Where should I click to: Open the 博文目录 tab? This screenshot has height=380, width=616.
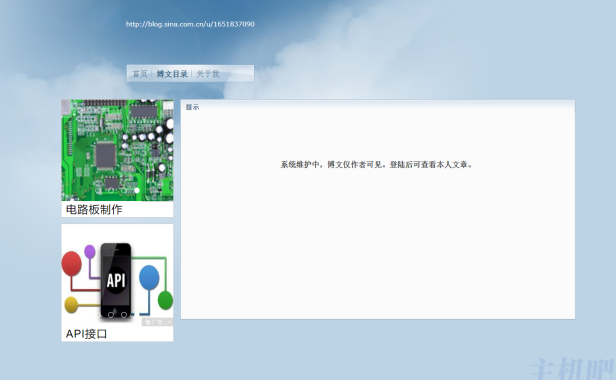(x=172, y=74)
